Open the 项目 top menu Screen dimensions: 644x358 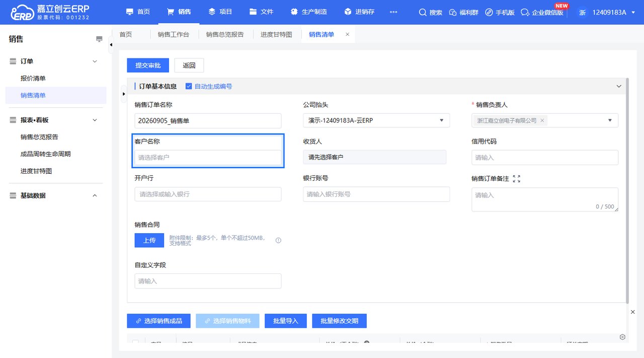219,12
